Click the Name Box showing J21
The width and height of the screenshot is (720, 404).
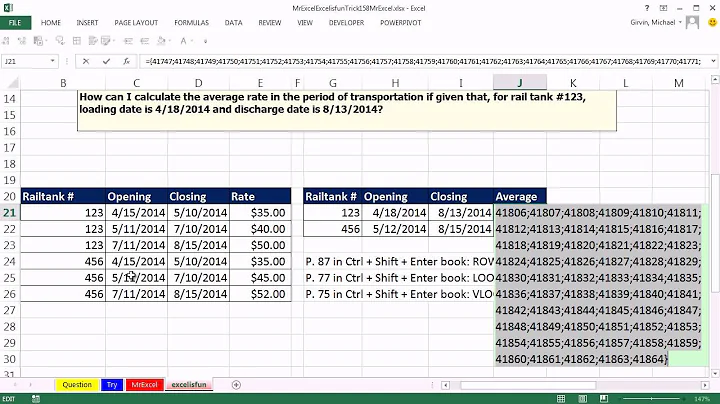click(25, 61)
